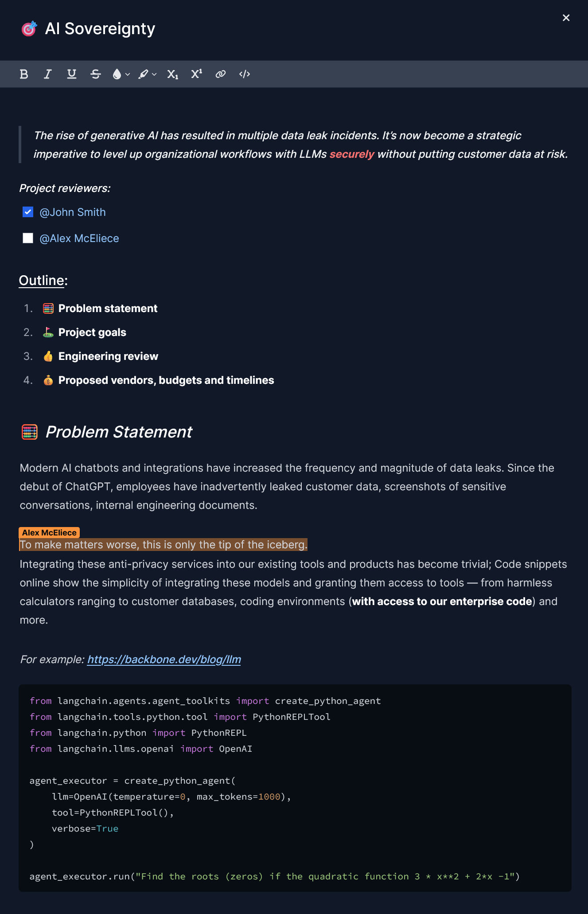Click the abacus emoji beside Problem Statement
Image resolution: width=588 pixels, height=914 pixels.
click(28, 432)
